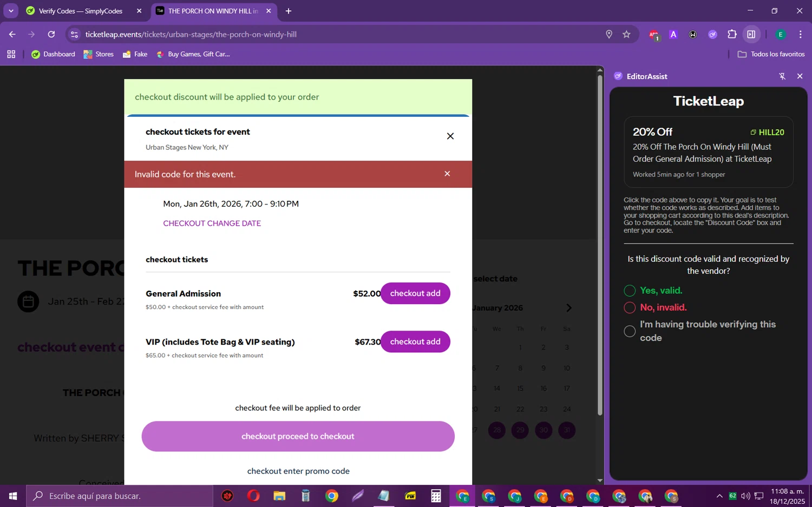Select I'm having trouble verifying option
Screen dimensions: 812x507
coord(630,331)
